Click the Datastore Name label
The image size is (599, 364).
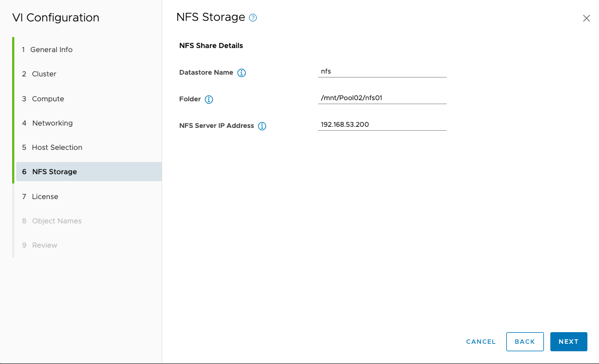(x=206, y=72)
